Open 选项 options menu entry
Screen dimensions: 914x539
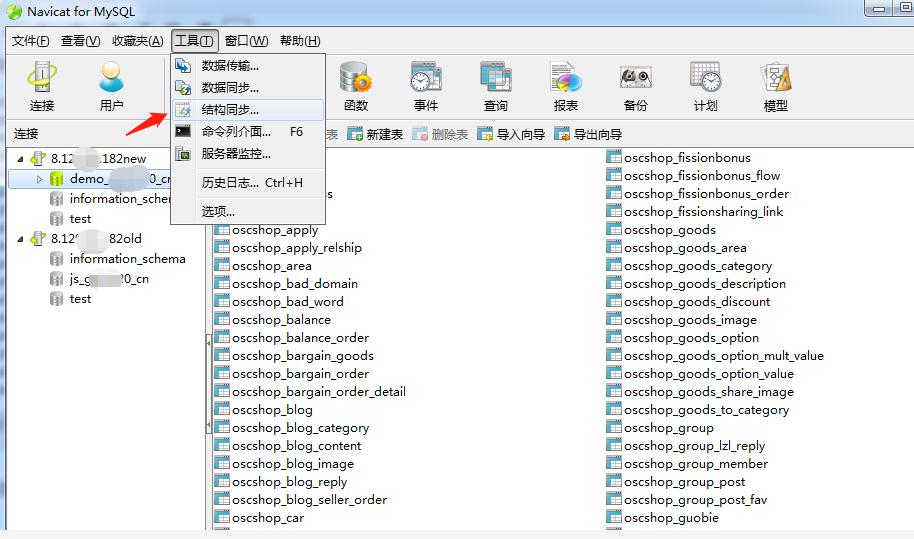(248, 211)
